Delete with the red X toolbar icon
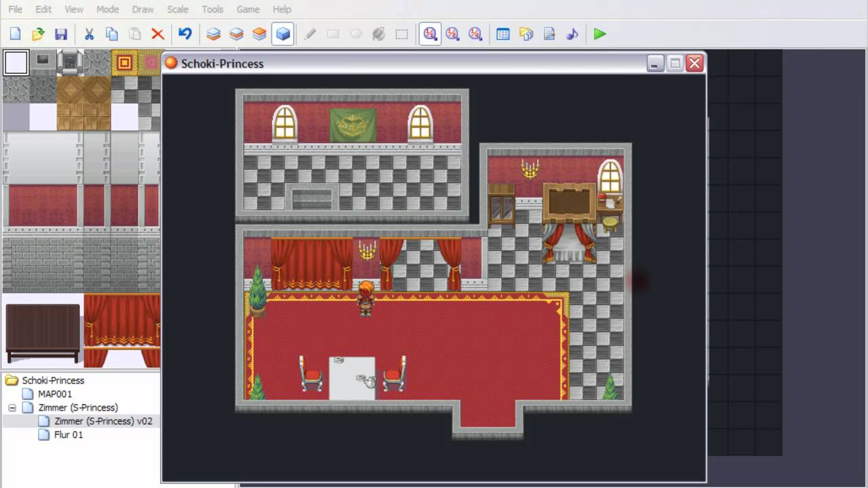The width and height of the screenshot is (868, 488). 158,34
